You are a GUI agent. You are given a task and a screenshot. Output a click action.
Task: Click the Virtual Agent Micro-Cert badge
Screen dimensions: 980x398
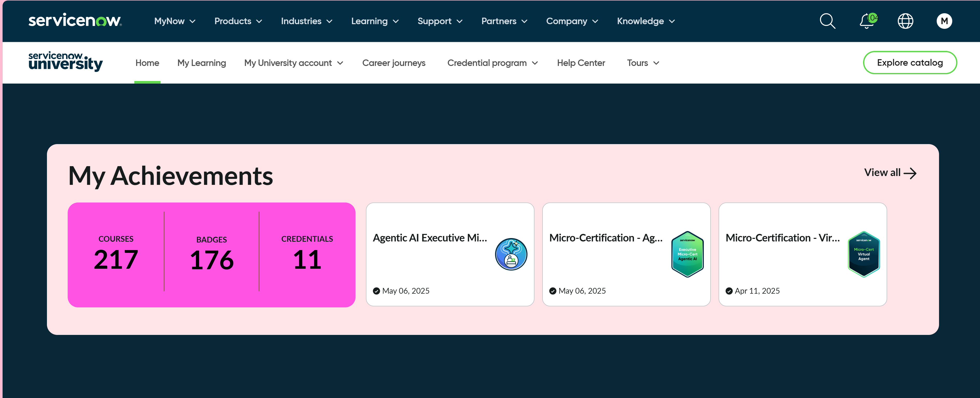tap(864, 254)
